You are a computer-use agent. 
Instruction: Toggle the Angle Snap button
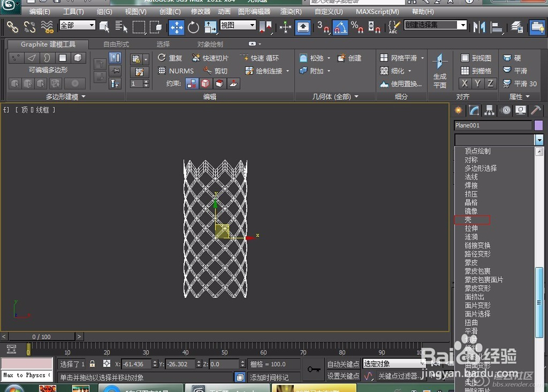tap(340, 27)
